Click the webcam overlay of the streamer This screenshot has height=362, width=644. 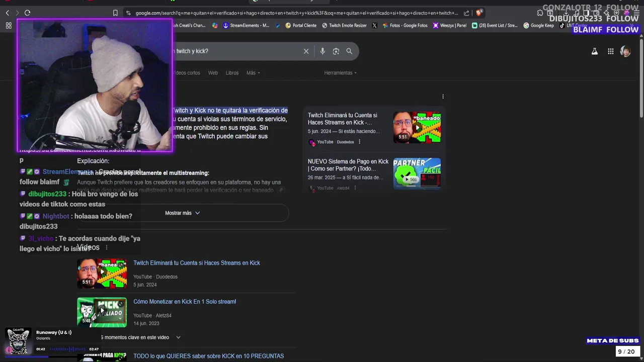(x=95, y=85)
